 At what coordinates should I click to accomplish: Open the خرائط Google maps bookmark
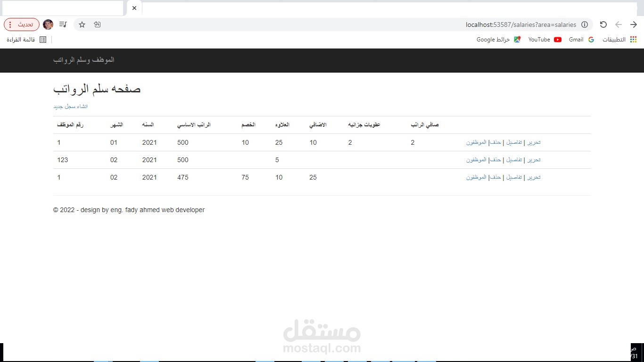pos(498,40)
